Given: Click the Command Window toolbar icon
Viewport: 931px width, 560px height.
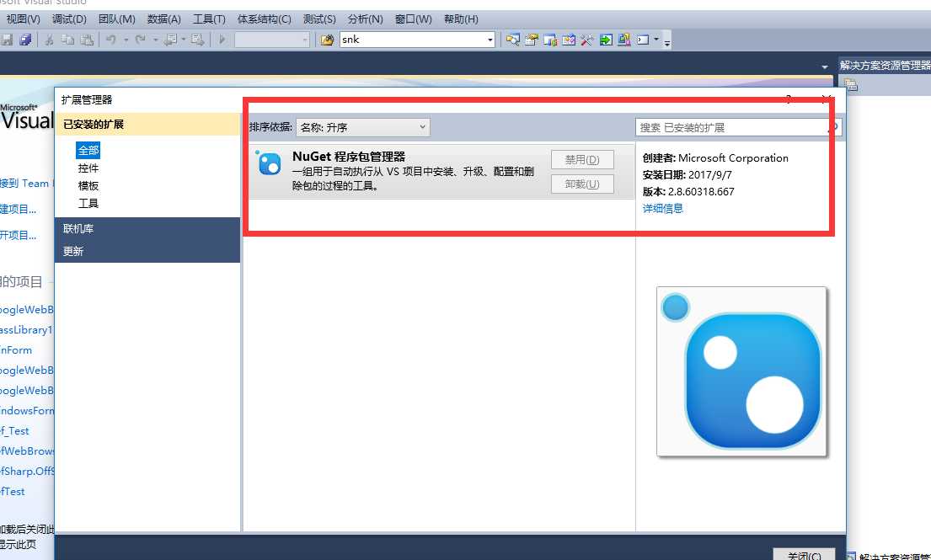Looking at the screenshot, I should [x=643, y=40].
